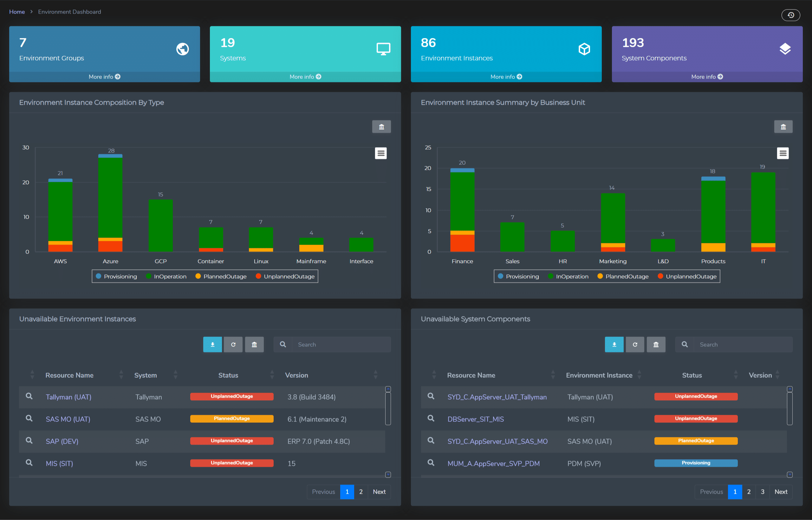Click magnifier icon beside DBServer_SIT_MIS row
812x520 pixels.
click(x=431, y=418)
